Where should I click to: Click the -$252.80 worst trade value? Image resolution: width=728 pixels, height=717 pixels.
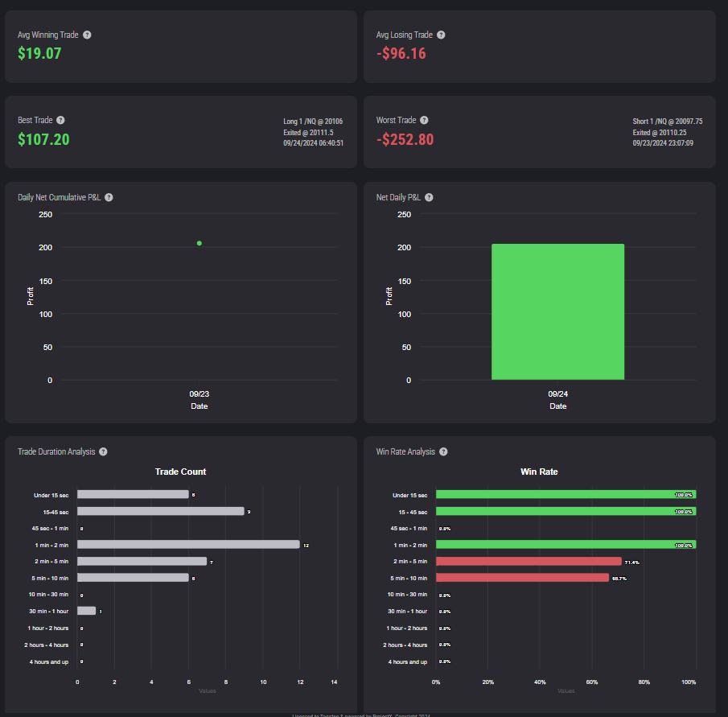(x=405, y=139)
